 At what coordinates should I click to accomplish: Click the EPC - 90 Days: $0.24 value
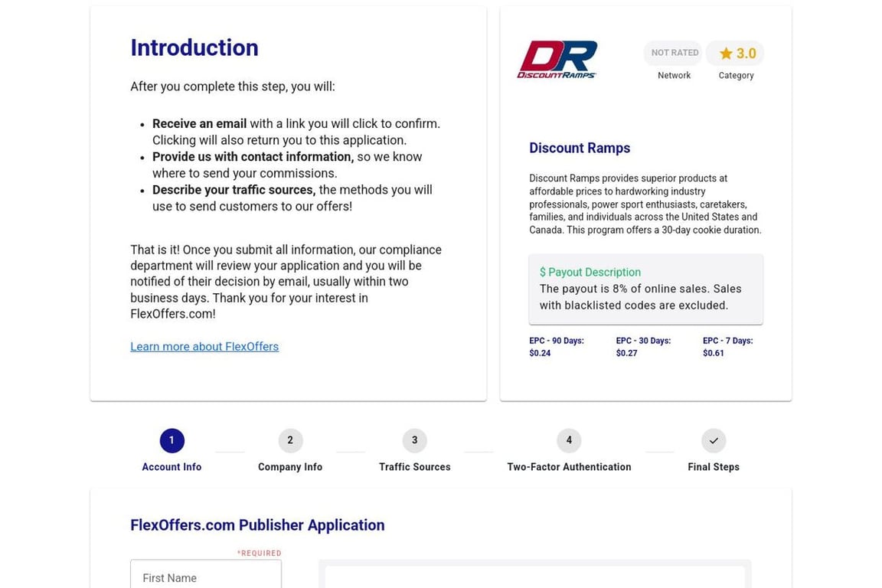click(x=557, y=347)
